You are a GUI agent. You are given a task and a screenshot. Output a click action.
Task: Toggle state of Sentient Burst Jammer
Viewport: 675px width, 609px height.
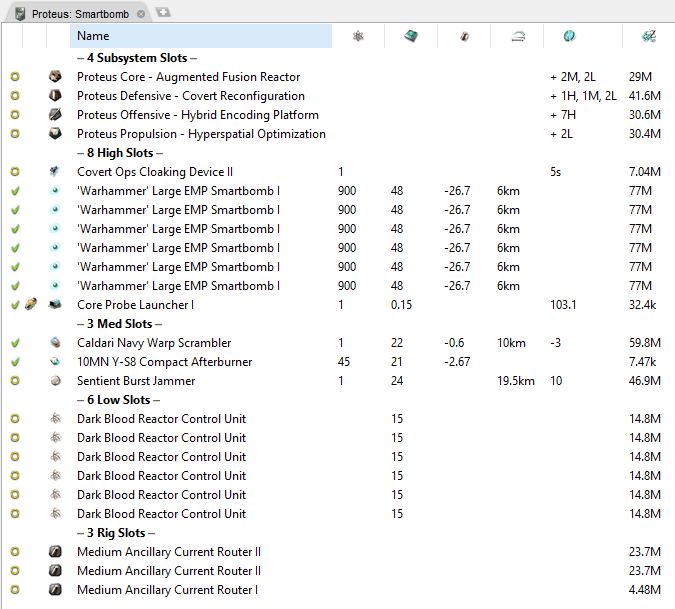click(15, 380)
